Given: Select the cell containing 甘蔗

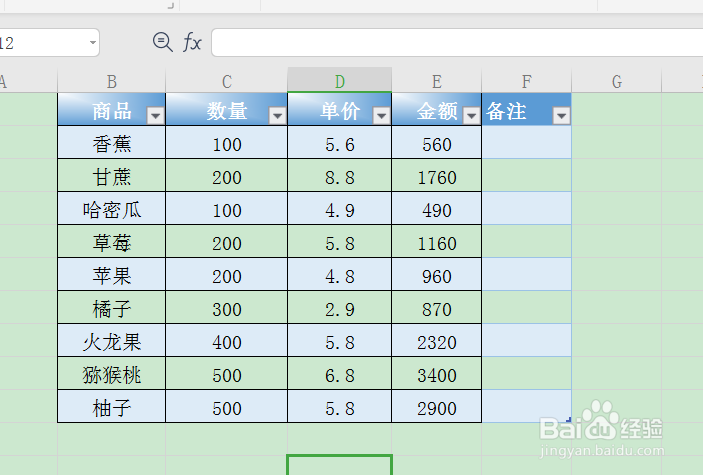Looking at the screenshot, I should pyautogui.click(x=112, y=175).
